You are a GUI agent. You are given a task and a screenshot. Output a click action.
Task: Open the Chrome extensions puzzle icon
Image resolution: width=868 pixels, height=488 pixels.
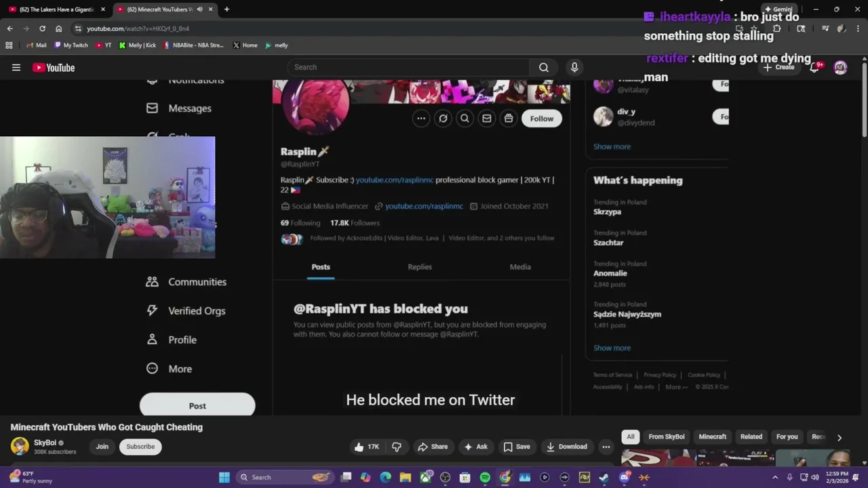[x=777, y=28]
